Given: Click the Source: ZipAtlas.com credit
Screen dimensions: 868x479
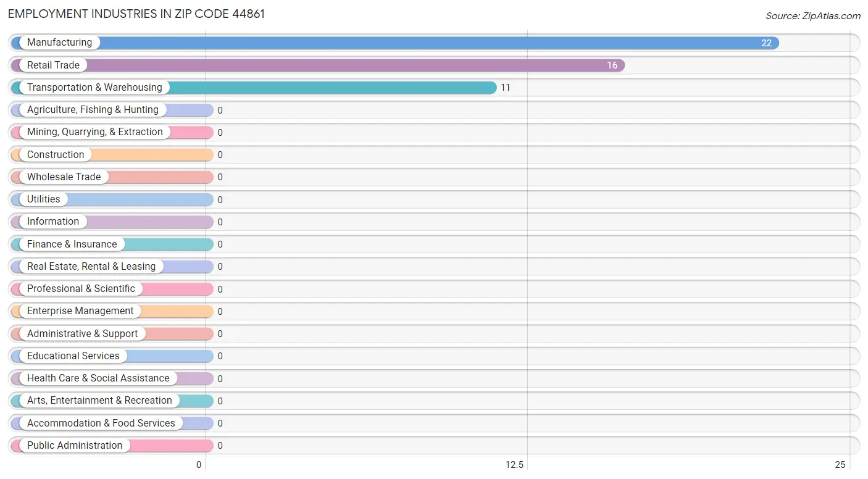Looking at the screenshot, I should point(813,16).
